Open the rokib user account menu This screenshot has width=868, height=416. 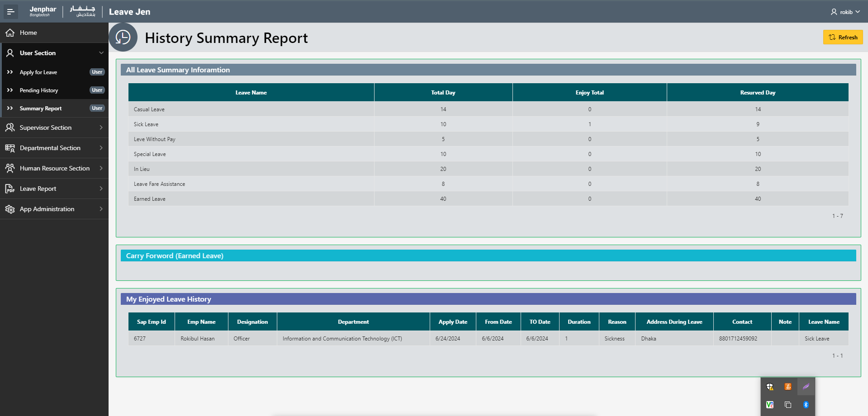tap(845, 12)
